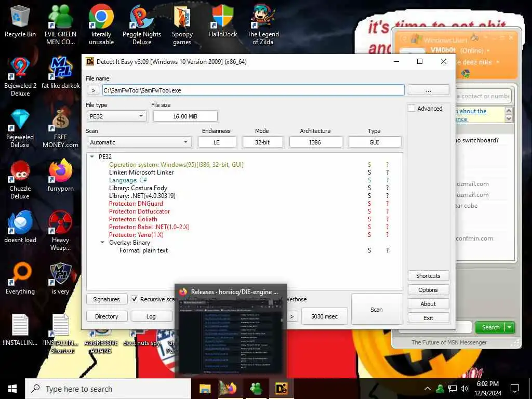532x399 pixels.
Task: Open the Options button
Action: 428,290
